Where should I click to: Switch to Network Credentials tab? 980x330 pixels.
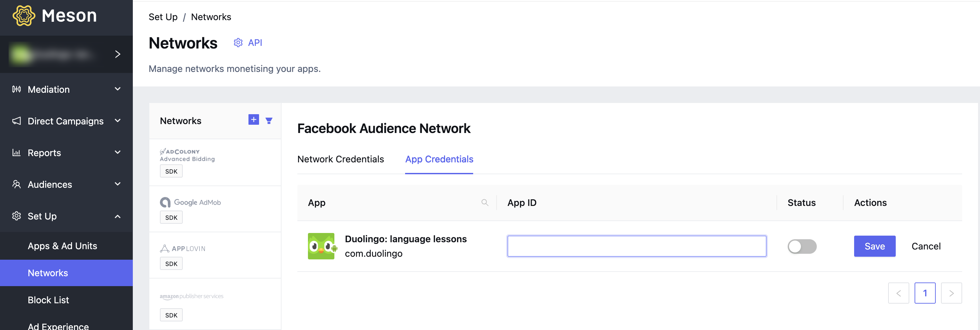(x=341, y=159)
